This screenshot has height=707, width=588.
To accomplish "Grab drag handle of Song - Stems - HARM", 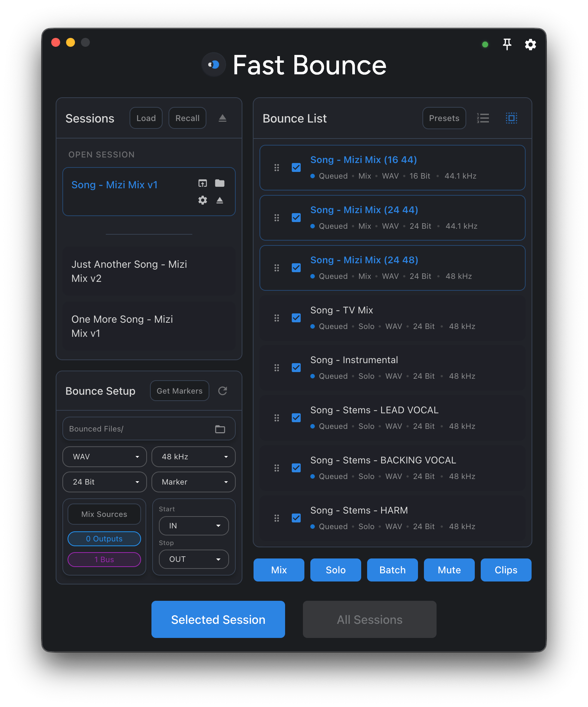I will click(277, 518).
